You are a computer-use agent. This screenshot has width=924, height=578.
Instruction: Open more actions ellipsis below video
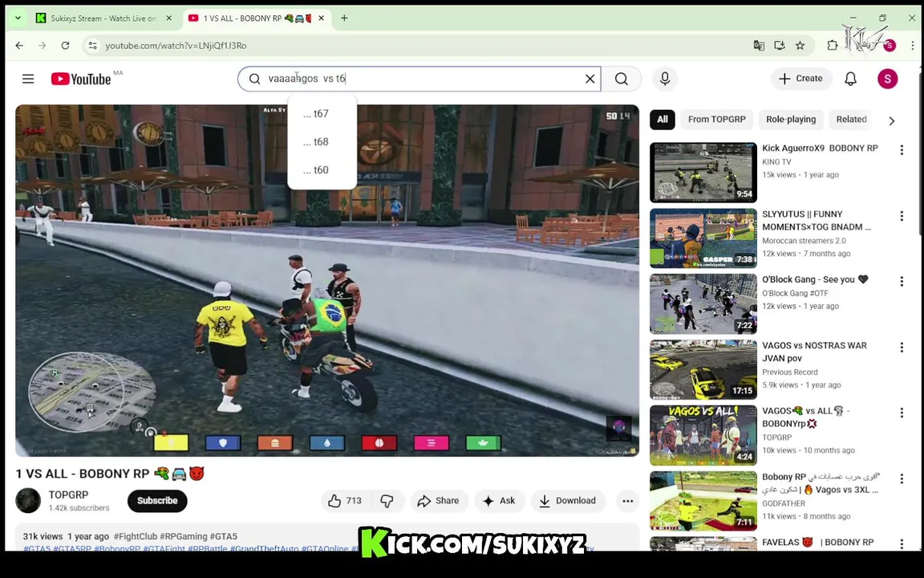(x=627, y=501)
